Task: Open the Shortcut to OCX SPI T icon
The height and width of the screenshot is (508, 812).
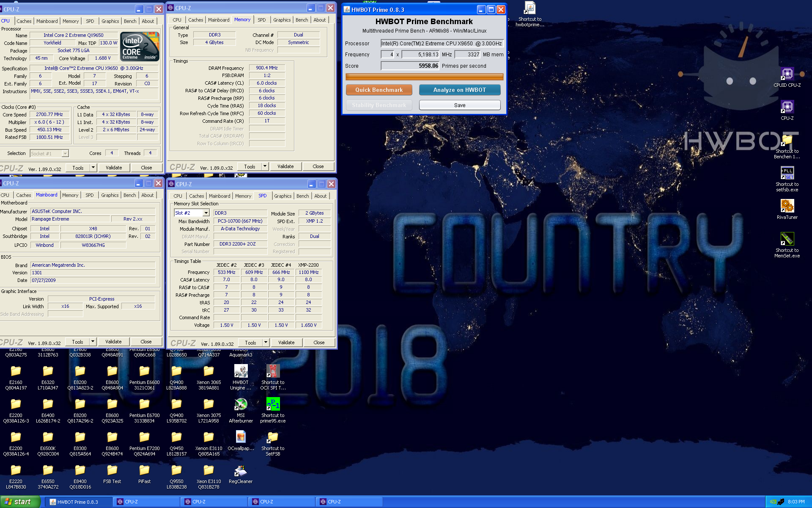Action: tap(273, 377)
